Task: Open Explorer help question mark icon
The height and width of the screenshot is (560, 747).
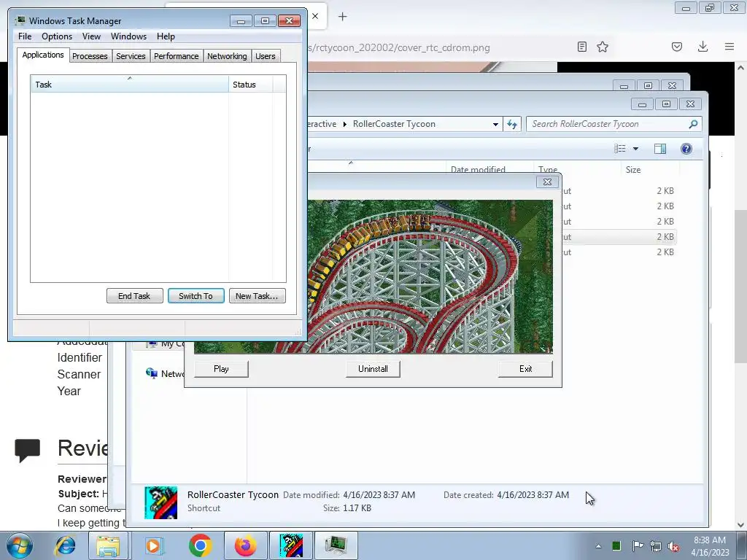Action: [686, 149]
